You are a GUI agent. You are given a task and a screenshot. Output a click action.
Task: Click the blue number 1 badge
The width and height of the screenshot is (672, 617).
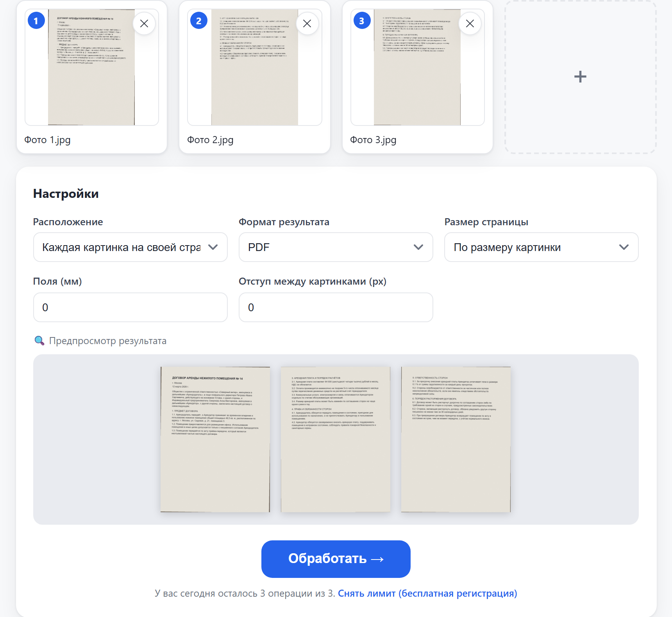(36, 21)
